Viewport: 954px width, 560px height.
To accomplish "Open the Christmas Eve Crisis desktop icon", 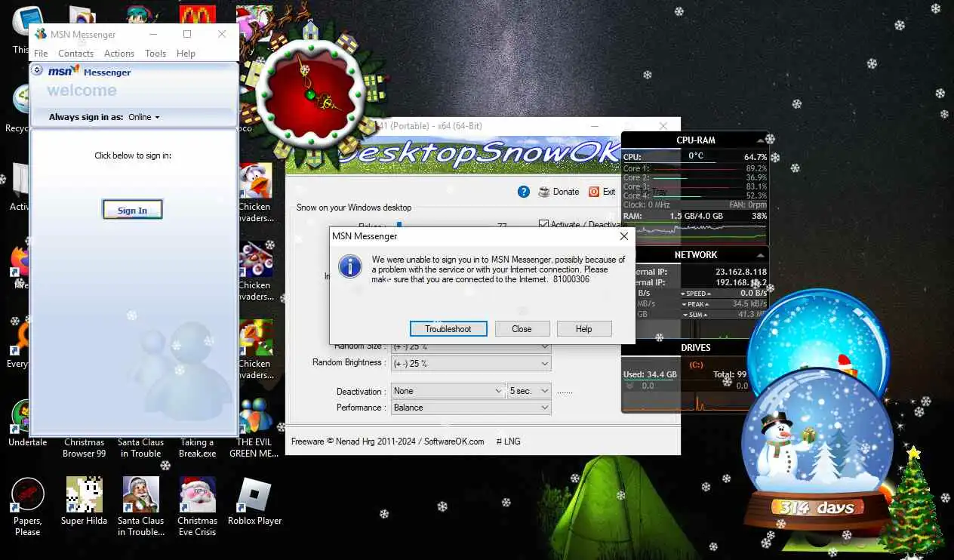I will pyautogui.click(x=198, y=507).
